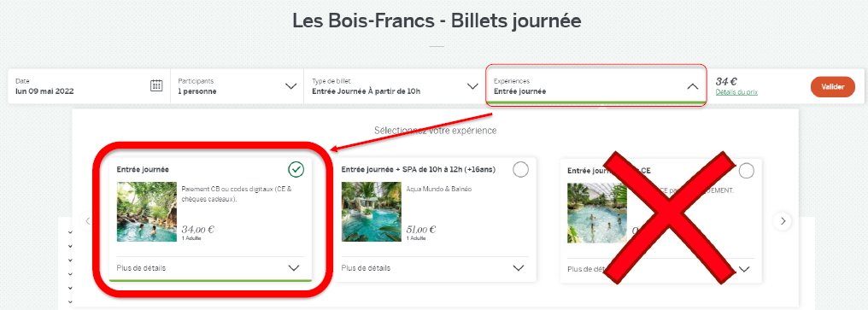Select the Entrée journée CE radio button
Screen dimensions: 868x310
click(746, 171)
